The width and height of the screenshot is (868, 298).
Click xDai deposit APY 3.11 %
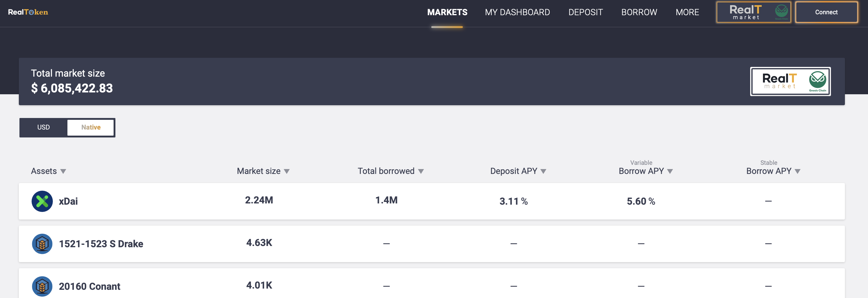513,202
